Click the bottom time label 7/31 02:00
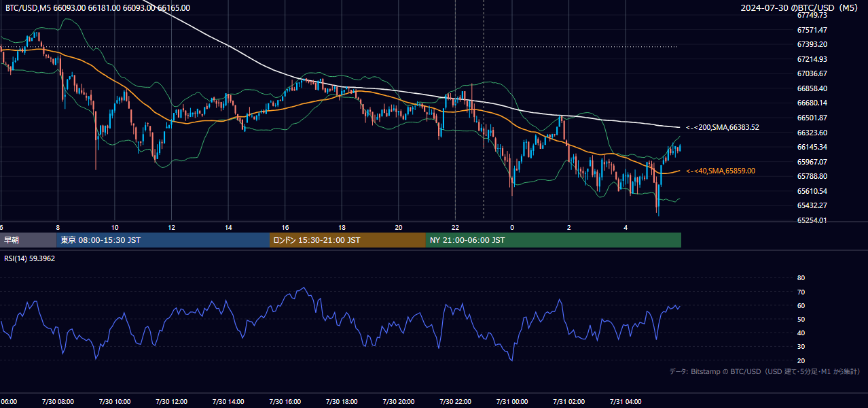 (568, 401)
